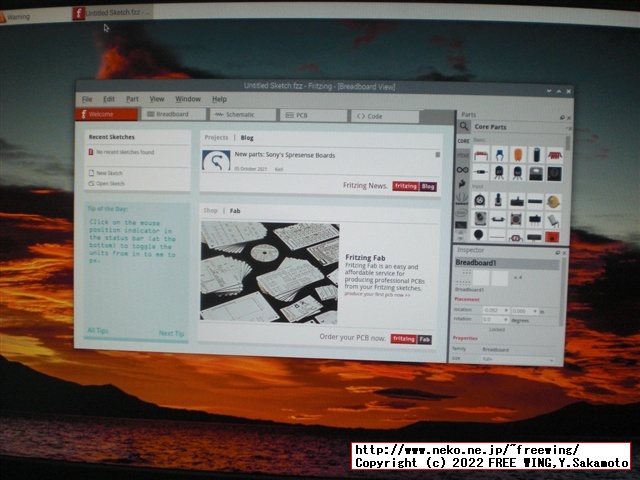Image resolution: width=640 pixels, height=480 pixels.
Task: Choose the red part in bottom row
Action: pyautogui.click(x=552, y=237)
